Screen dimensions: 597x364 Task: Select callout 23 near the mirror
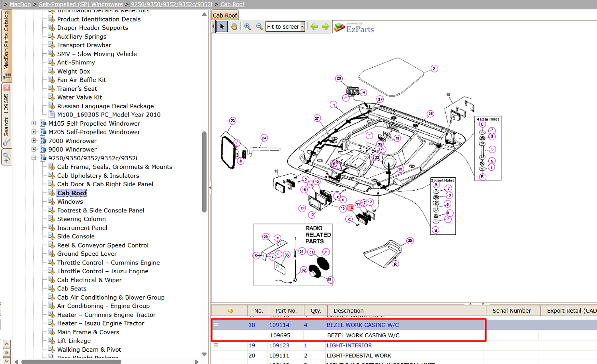coord(233,121)
